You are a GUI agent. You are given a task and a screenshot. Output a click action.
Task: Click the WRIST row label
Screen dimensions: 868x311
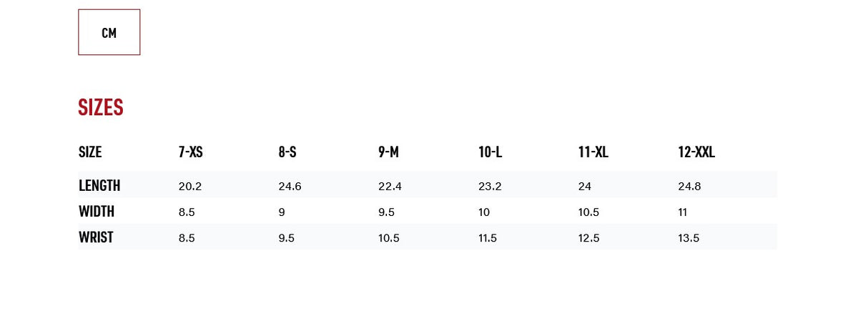click(96, 237)
